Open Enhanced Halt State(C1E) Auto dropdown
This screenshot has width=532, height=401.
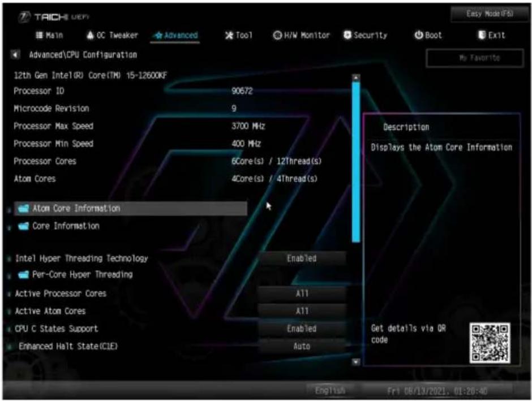302,346
